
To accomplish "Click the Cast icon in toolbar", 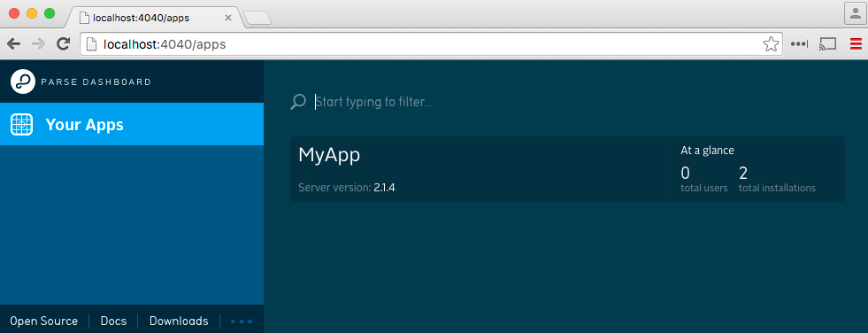I will click(x=827, y=44).
